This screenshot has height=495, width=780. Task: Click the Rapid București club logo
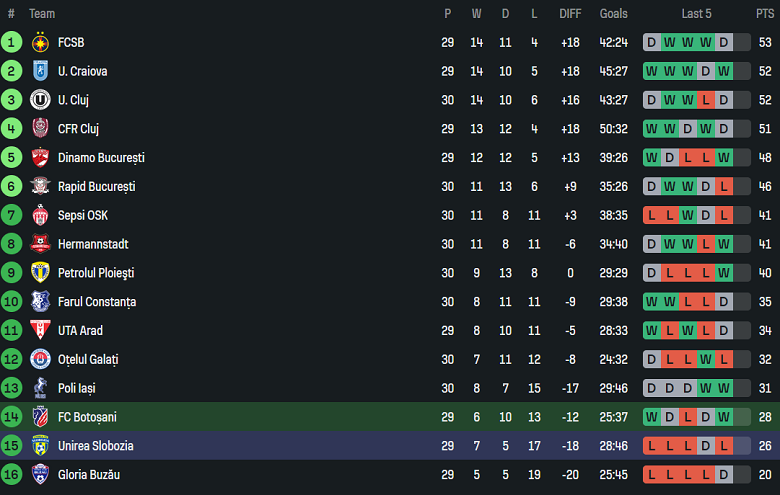tap(40, 187)
